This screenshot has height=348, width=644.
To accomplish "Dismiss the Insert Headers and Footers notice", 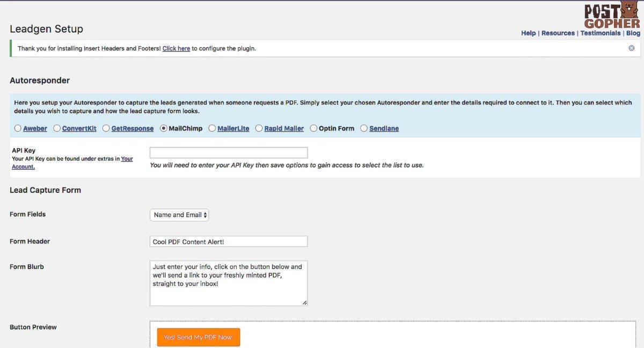I will (x=631, y=48).
